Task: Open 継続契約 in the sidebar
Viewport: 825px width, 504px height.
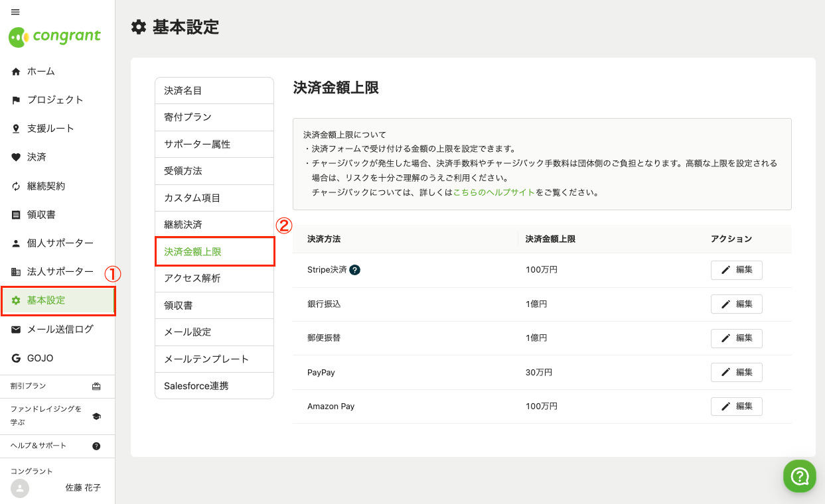Action: click(46, 186)
